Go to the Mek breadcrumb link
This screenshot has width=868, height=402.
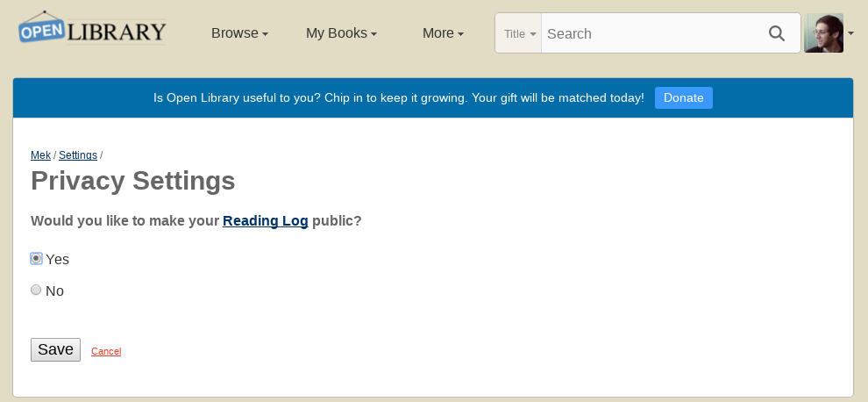point(40,155)
